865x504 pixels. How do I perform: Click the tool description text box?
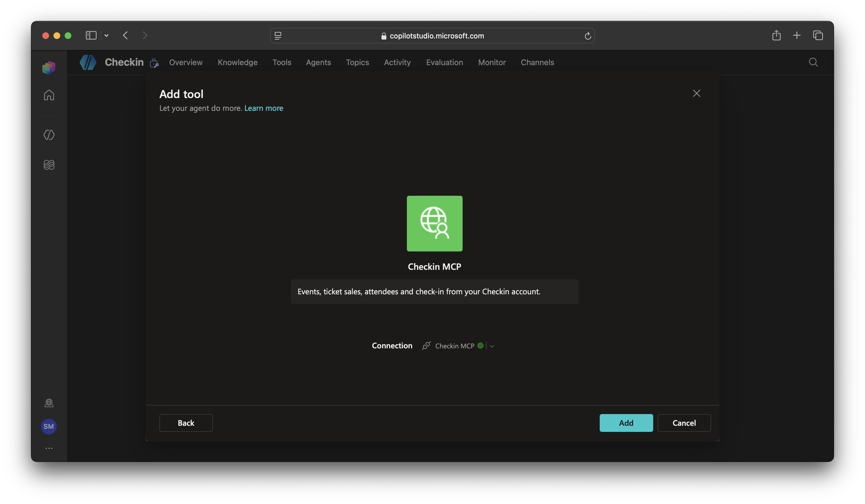coord(434,292)
